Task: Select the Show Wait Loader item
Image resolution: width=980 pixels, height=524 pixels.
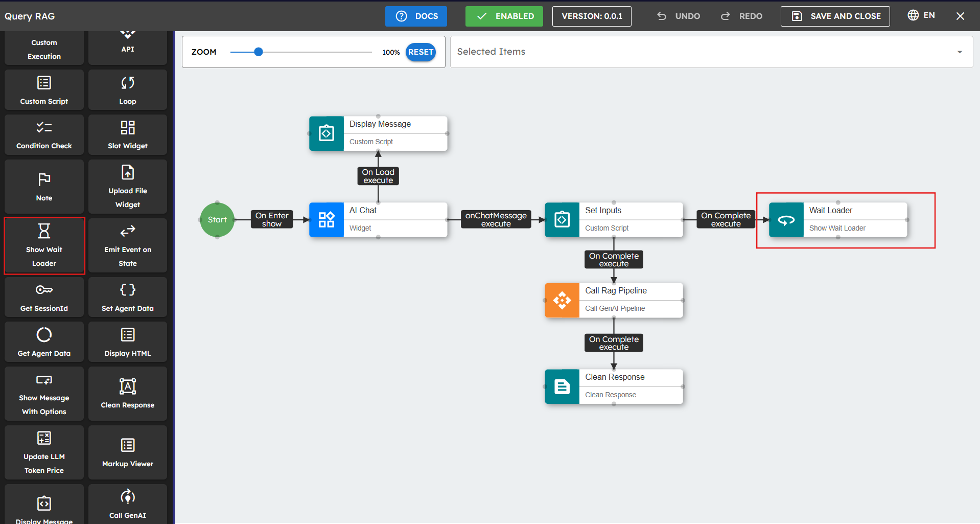Action: tap(44, 246)
